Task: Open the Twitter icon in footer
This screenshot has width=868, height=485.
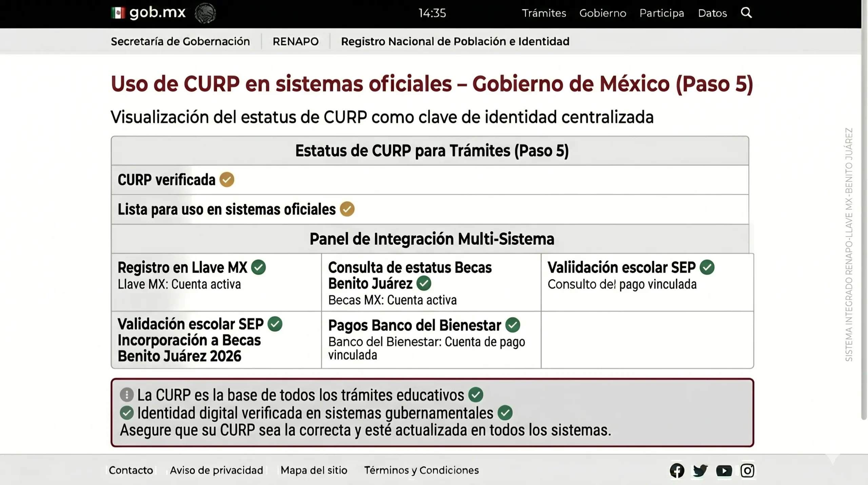Action: (x=700, y=471)
